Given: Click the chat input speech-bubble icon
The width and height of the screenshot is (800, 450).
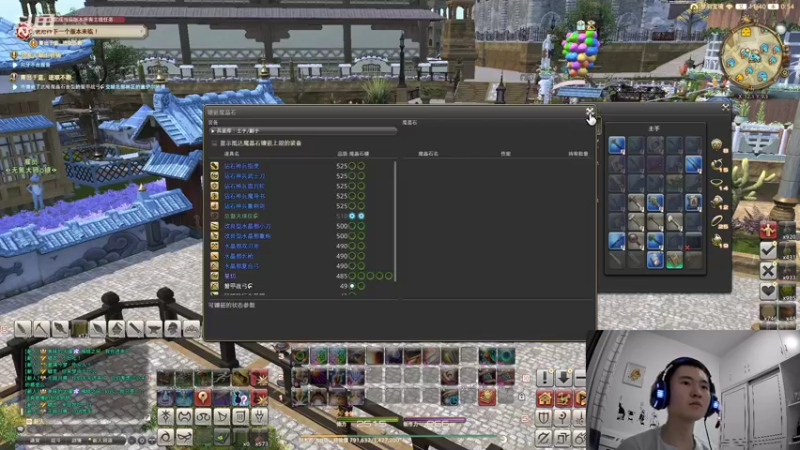Looking at the screenshot, I should click(20, 430).
